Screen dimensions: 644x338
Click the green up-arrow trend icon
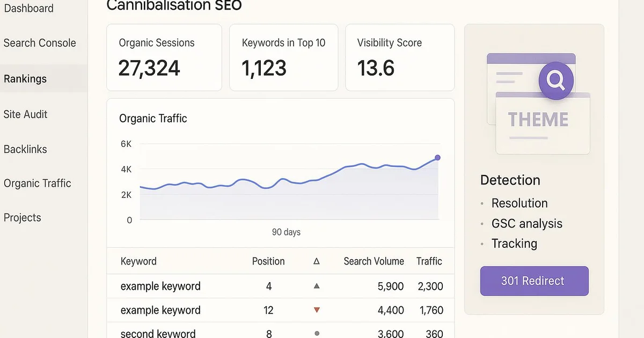coord(317,286)
